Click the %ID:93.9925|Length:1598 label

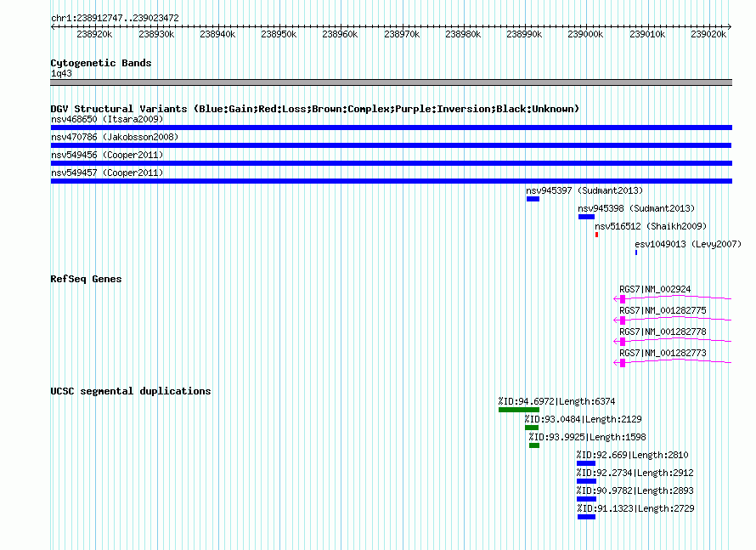point(587,437)
